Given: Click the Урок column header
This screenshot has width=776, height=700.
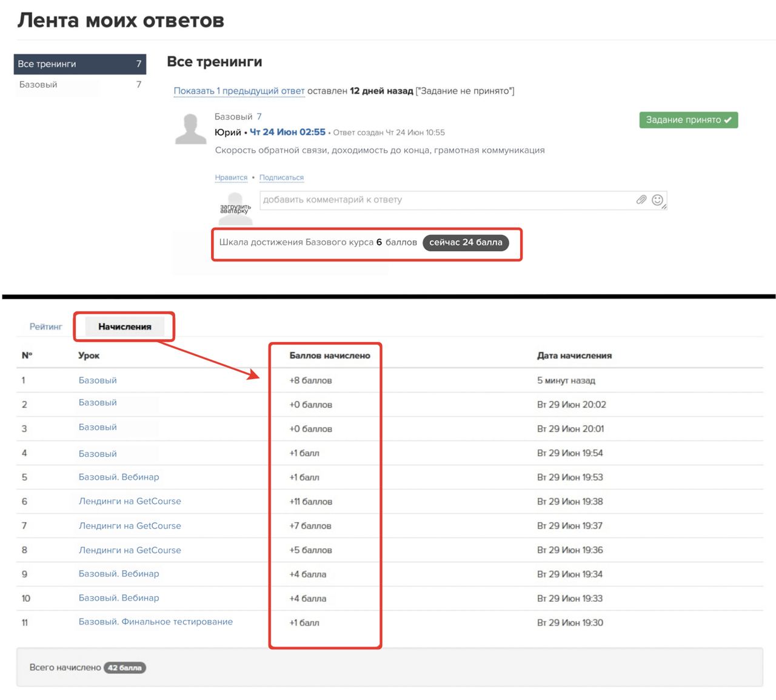Looking at the screenshot, I should tap(89, 355).
